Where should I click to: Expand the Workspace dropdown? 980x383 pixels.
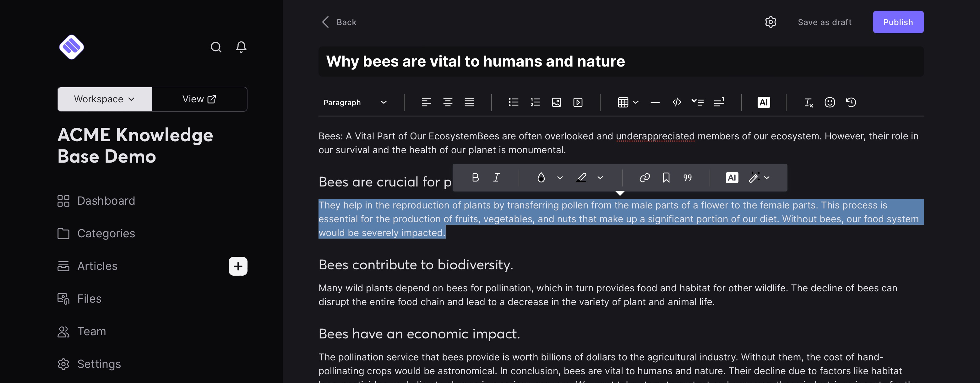(105, 99)
